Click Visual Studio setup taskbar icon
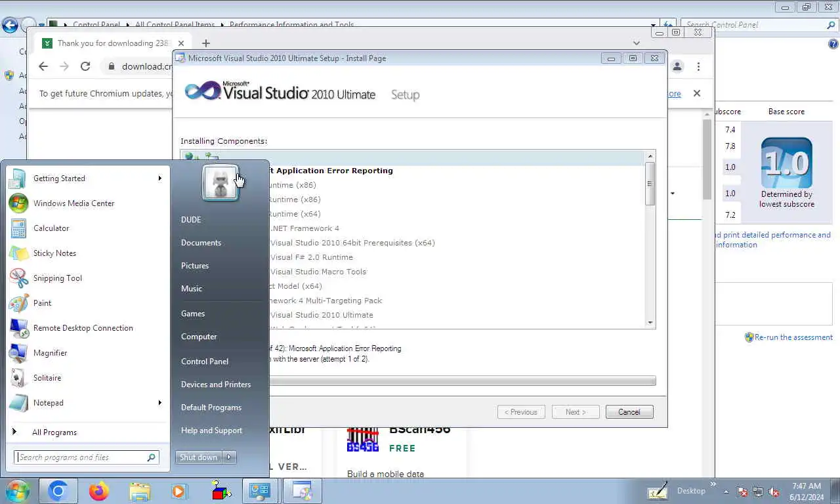The height and width of the screenshot is (504, 840). (302, 491)
